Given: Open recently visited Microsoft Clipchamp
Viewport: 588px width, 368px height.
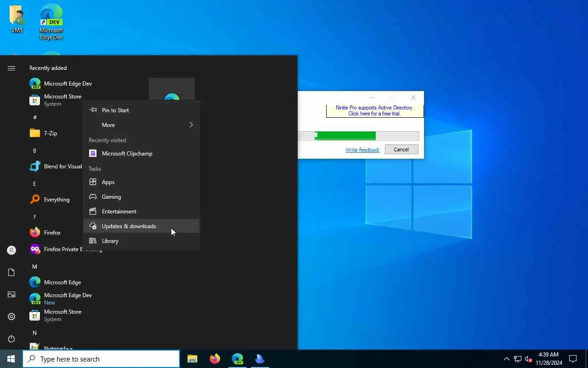Looking at the screenshot, I should click(141, 154).
